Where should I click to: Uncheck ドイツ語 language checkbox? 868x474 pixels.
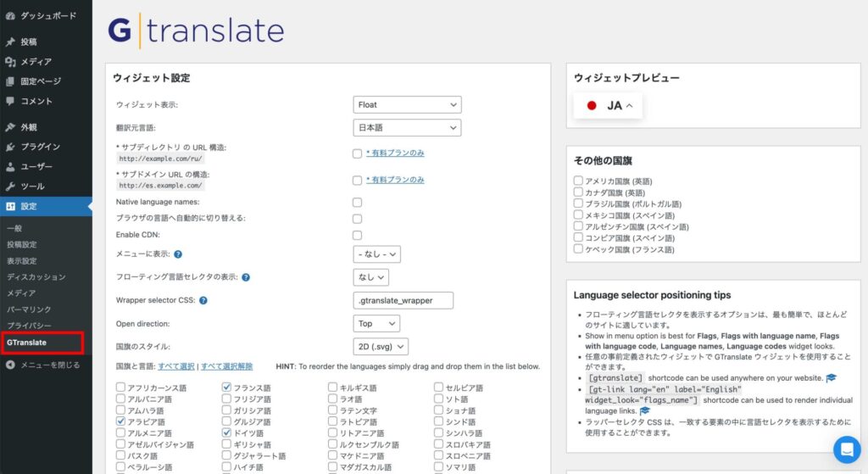(226, 432)
